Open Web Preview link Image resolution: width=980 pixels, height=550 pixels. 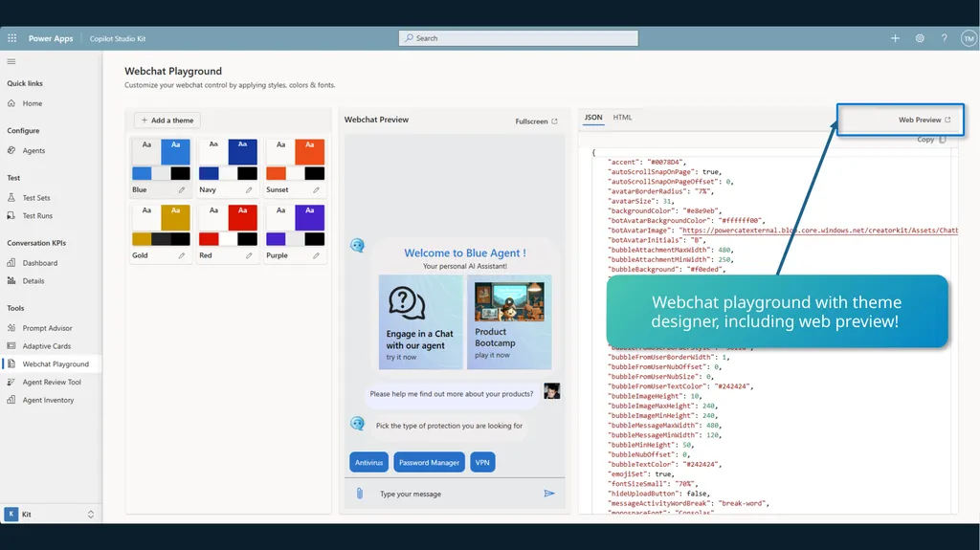tap(924, 120)
